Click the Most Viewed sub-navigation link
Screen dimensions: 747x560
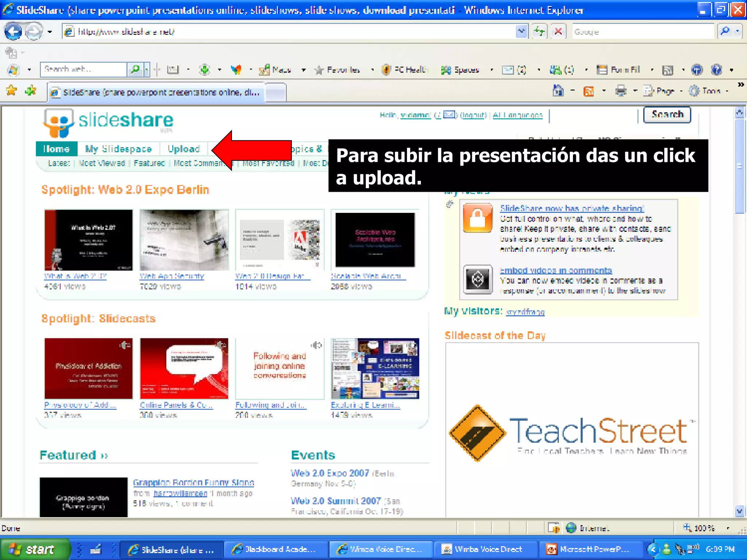[x=102, y=163]
